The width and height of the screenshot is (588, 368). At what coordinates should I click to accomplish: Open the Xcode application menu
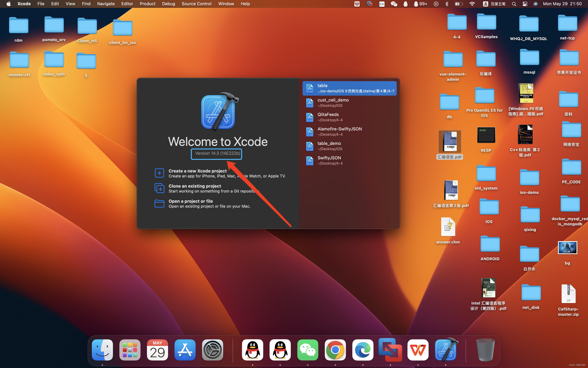coord(24,4)
